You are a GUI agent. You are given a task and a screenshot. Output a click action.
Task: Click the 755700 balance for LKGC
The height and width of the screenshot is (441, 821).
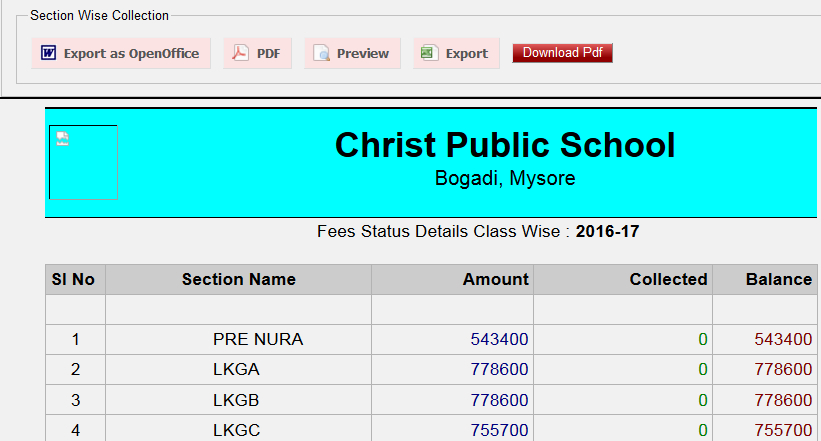coord(783,430)
